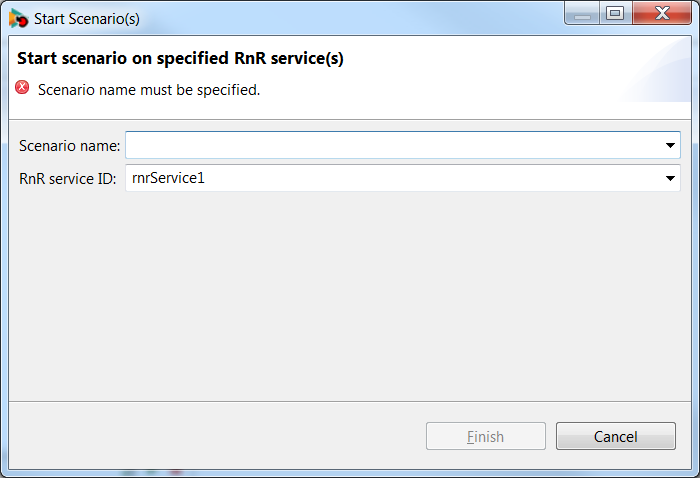Image resolution: width=700 pixels, height=478 pixels.
Task: Close the dialog with the red X
Action: pyautogui.click(x=662, y=13)
